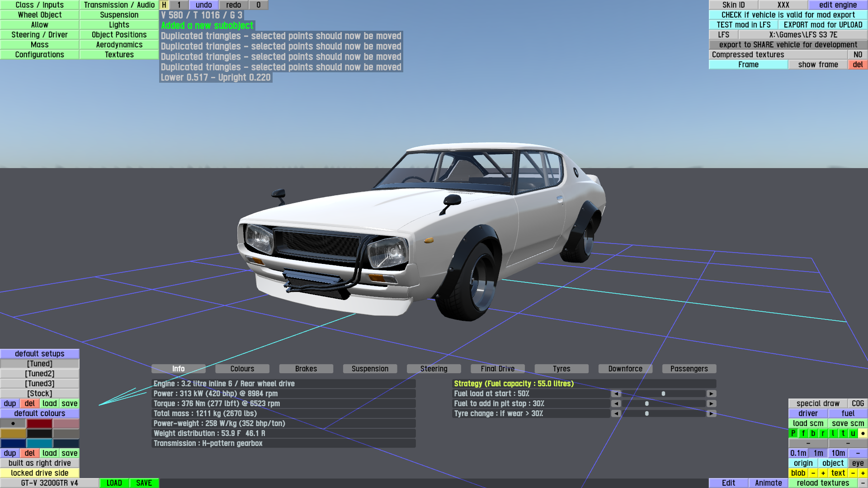The height and width of the screenshot is (488, 868).
Task: Switch to the Downforce tab
Action: pyautogui.click(x=625, y=369)
